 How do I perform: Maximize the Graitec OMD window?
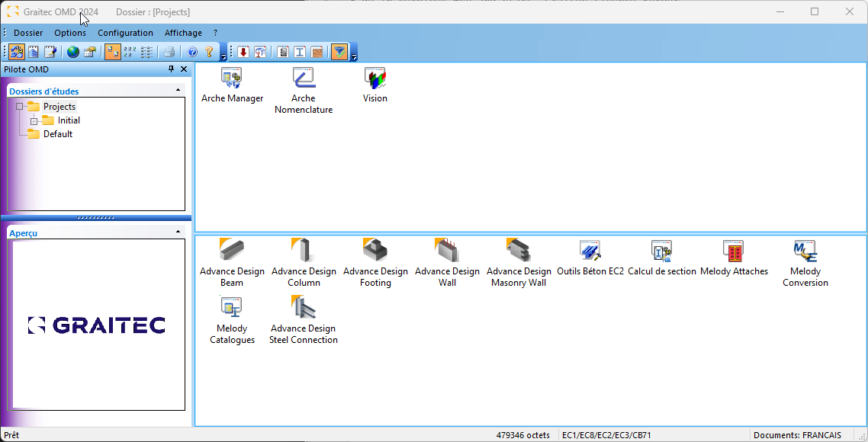[x=815, y=11]
